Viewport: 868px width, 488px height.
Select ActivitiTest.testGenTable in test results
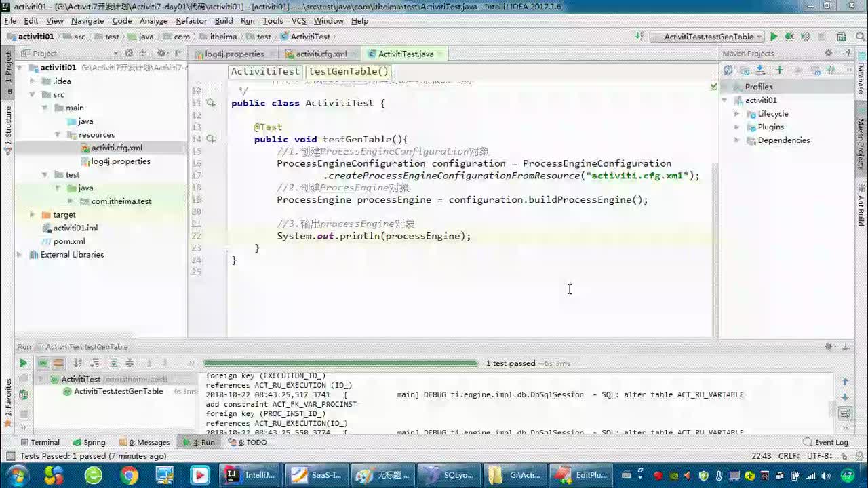[x=118, y=392]
